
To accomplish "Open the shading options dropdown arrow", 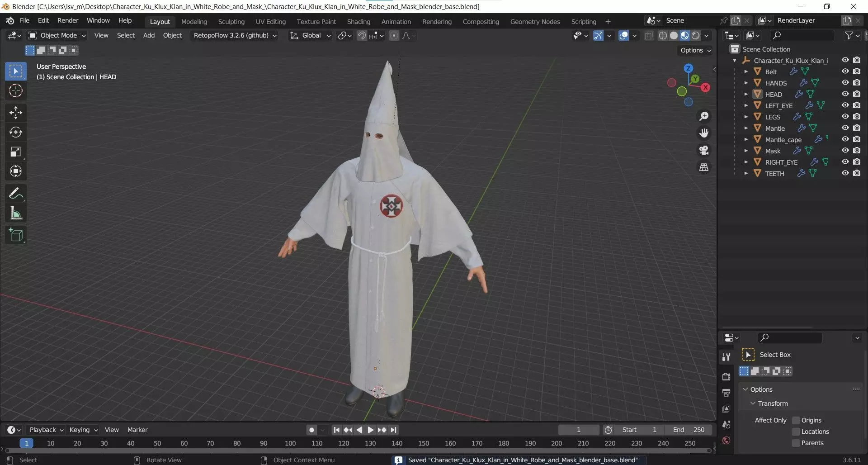I will click(707, 36).
